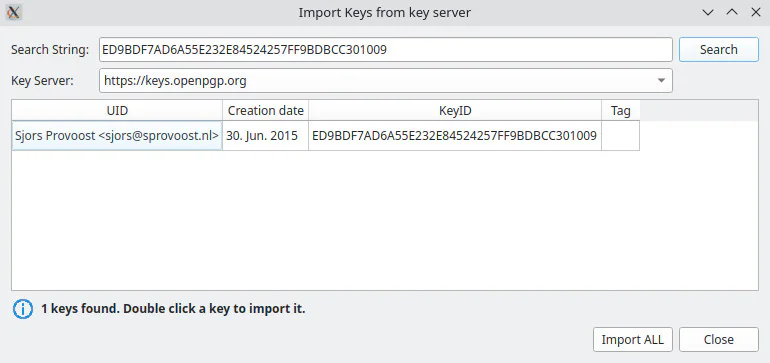
Task: Click the Close button at the bottom
Action: tap(718, 339)
